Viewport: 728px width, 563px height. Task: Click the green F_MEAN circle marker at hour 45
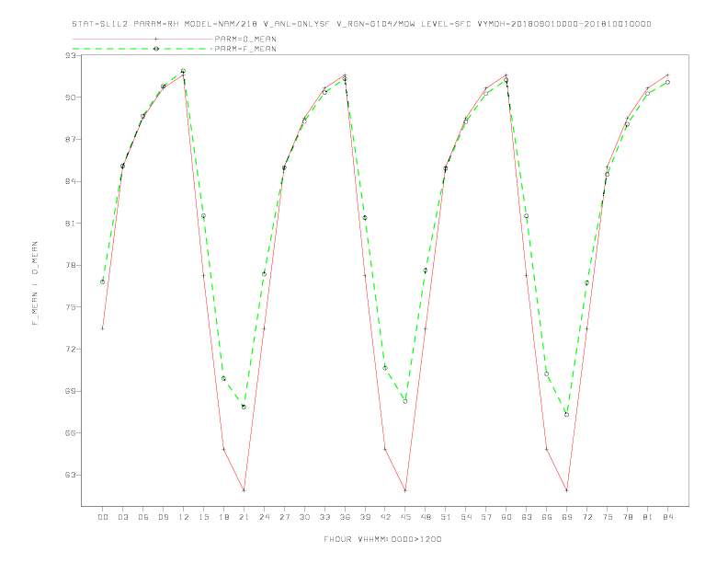(x=405, y=401)
